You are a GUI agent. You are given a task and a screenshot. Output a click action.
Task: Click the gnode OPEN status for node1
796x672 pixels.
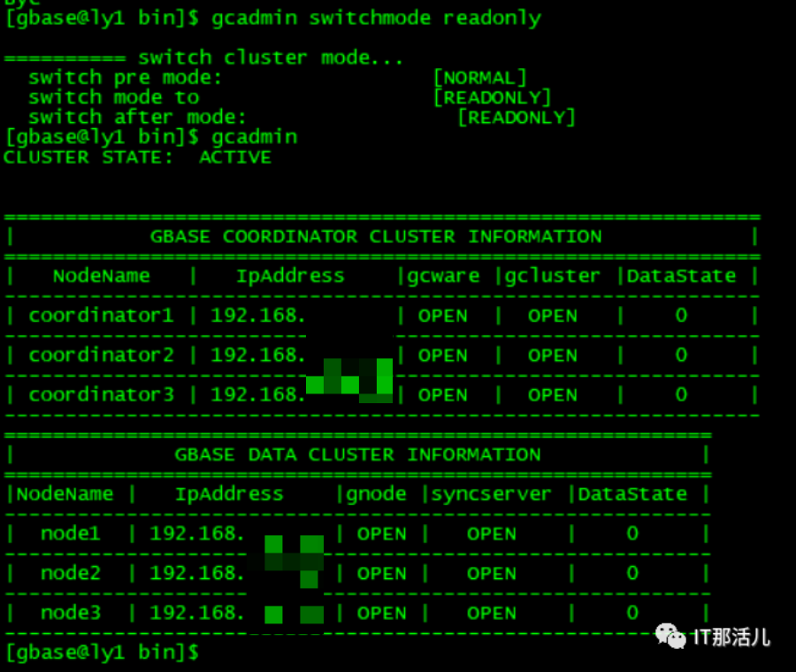pos(382,534)
